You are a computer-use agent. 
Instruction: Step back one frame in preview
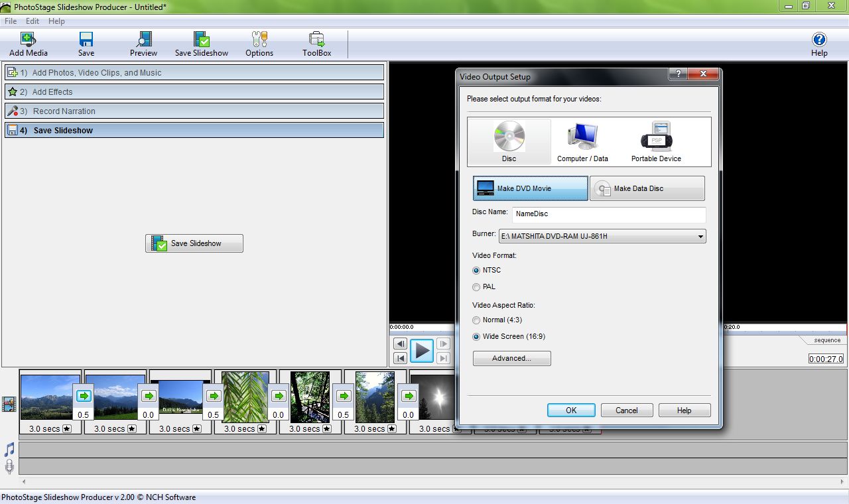400,344
